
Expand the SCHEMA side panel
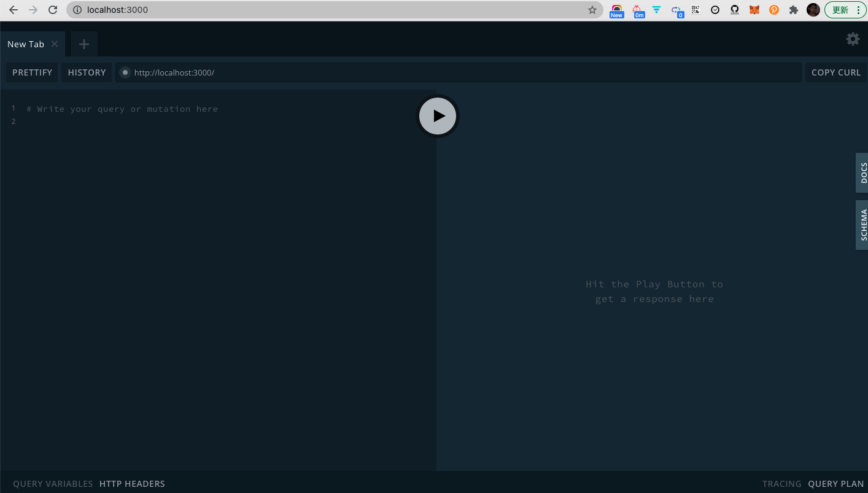[862, 225]
